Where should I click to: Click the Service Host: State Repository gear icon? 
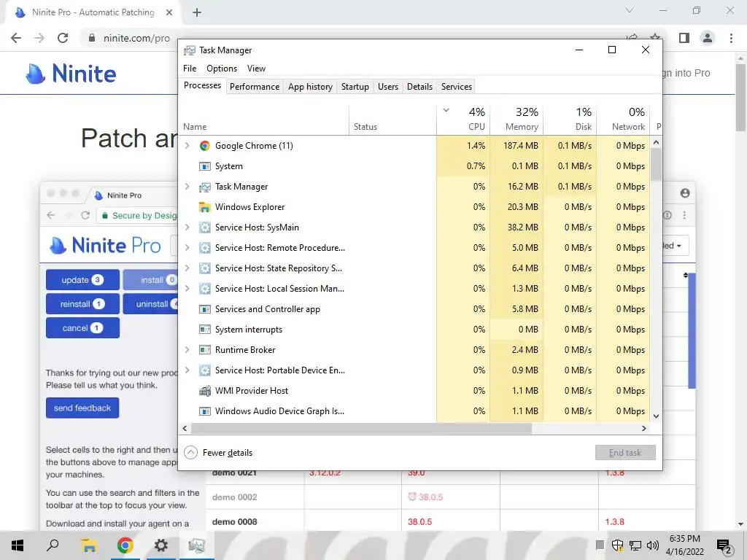(x=205, y=268)
